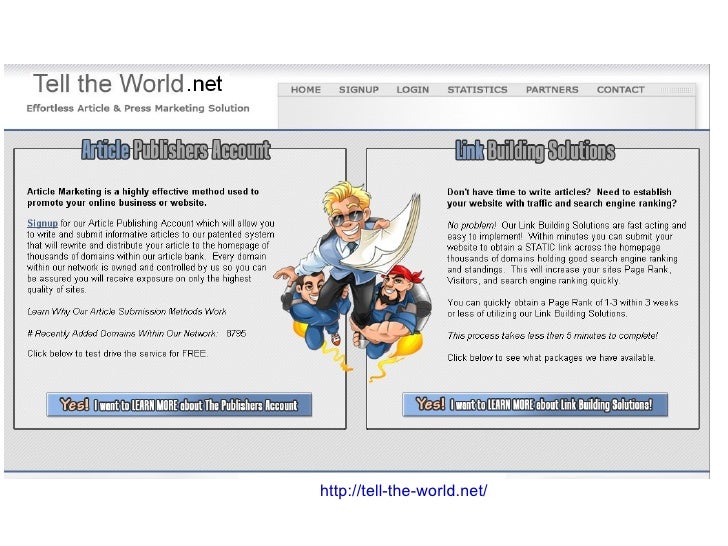Open the PARTNERS menu item

pos(552,90)
